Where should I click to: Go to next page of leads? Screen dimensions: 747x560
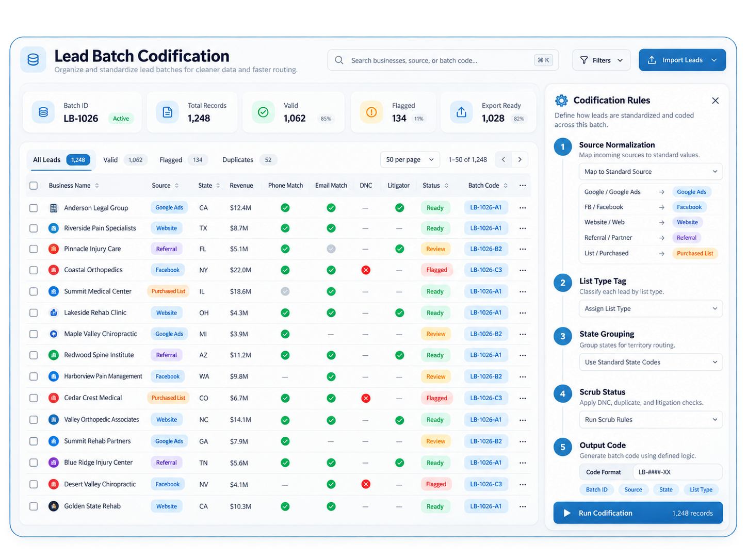[x=520, y=160]
